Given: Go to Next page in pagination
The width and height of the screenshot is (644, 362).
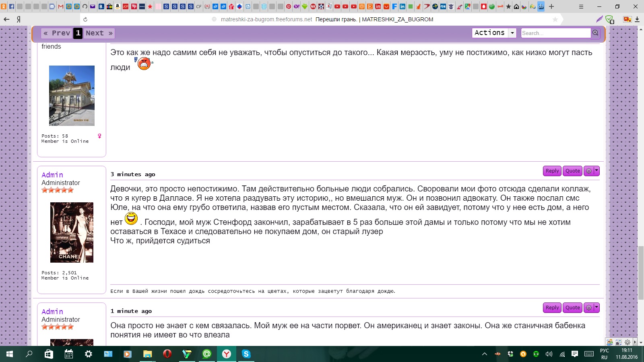Looking at the screenshot, I should 99,33.
